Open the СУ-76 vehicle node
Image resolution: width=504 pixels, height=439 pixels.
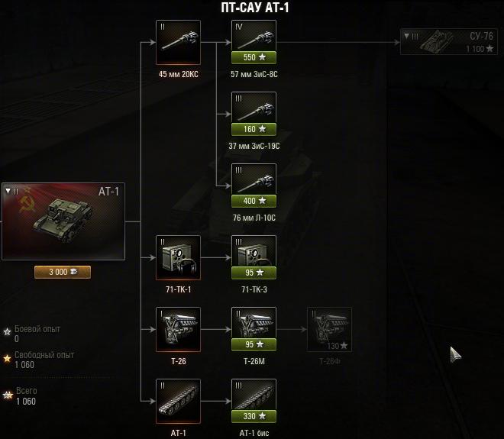[449, 41]
